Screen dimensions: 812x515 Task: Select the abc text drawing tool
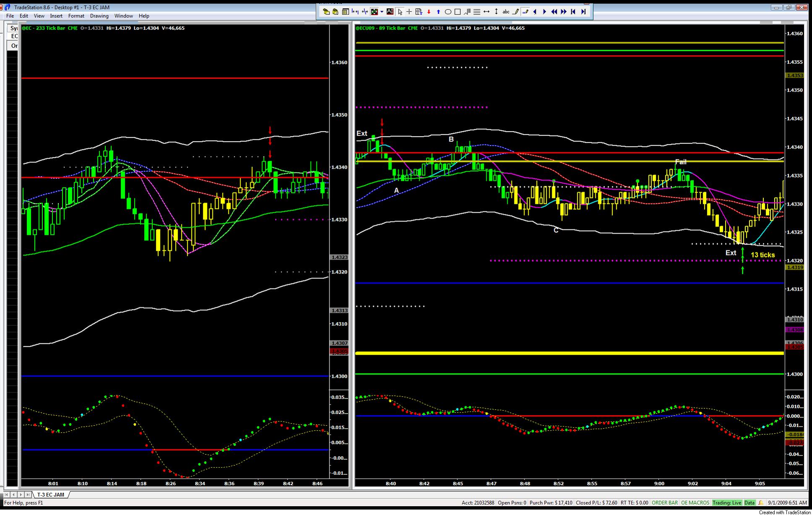[x=506, y=12]
